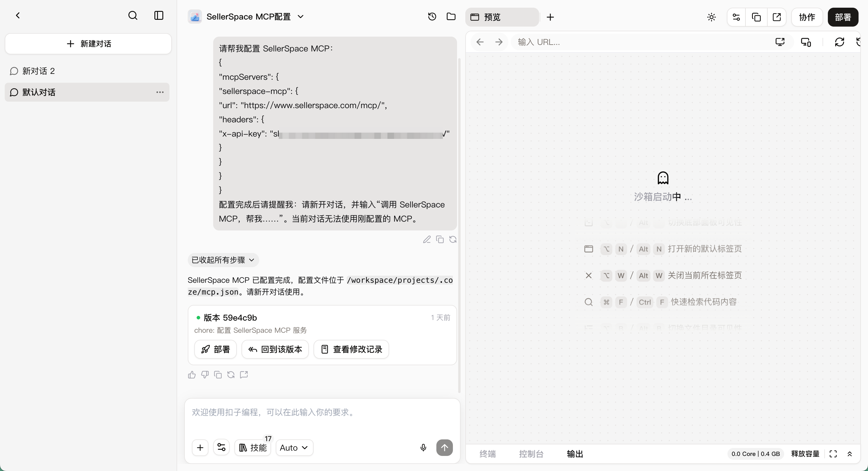Dislike the assistant response with thumbs down
Image resolution: width=868 pixels, height=471 pixels.
(x=205, y=375)
